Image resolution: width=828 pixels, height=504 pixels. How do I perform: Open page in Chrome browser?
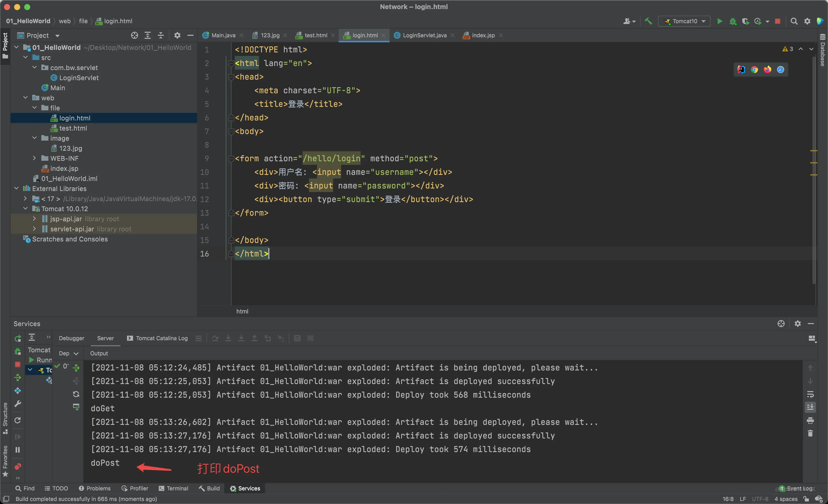(754, 70)
